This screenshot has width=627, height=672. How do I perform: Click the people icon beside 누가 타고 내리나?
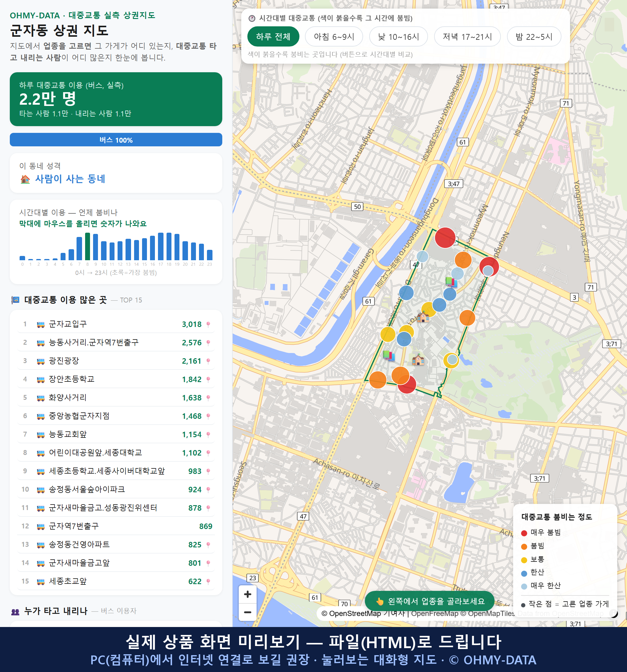(15, 611)
